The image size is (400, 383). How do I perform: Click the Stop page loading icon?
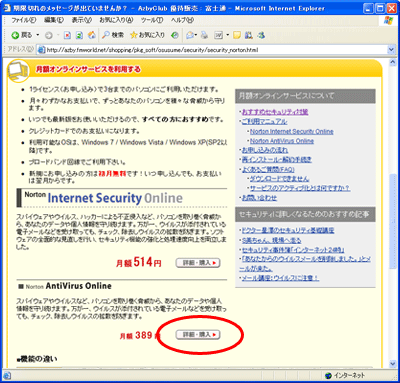[67, 35]
